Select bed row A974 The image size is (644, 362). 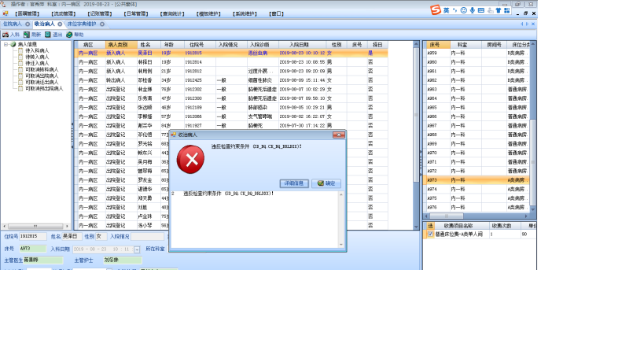[477, 189]
